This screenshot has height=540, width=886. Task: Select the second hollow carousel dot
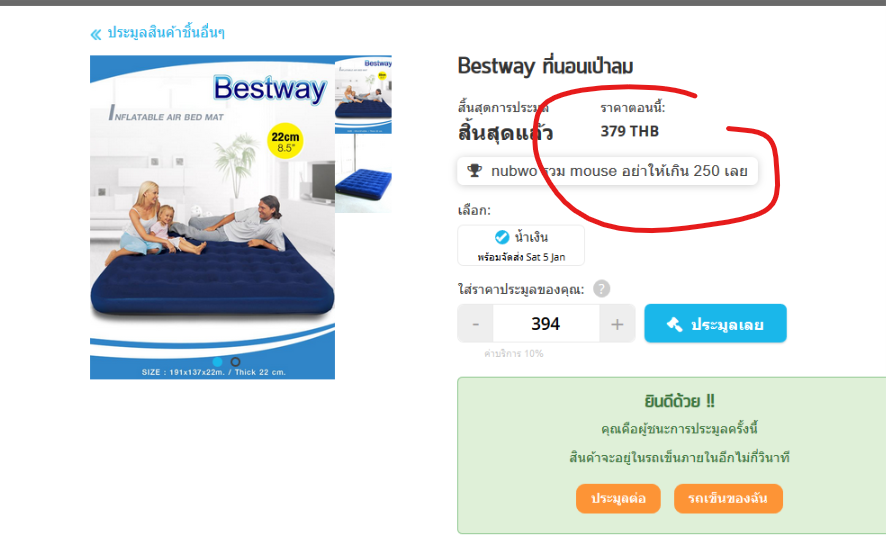click(x=236, y=362)
